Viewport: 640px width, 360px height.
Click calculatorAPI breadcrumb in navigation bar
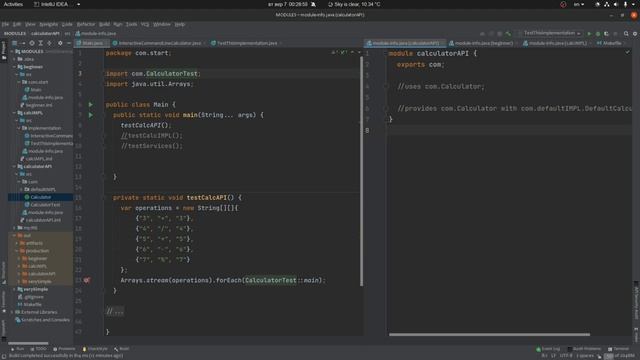45,33
